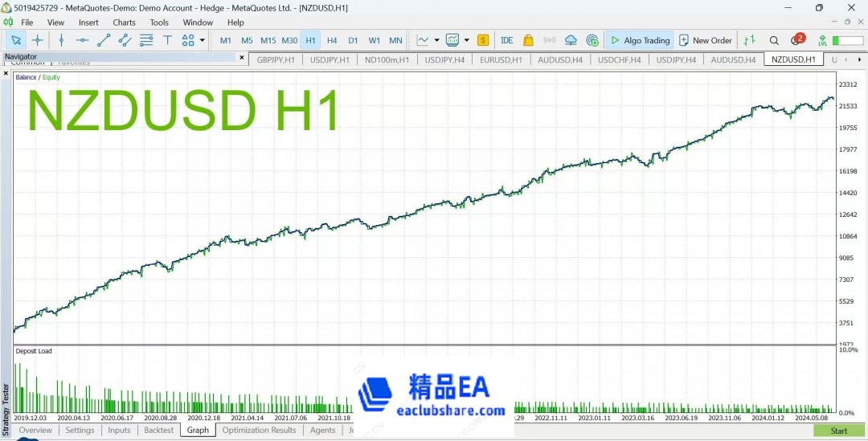Select the trendline drawing tool
The width and height of the screenshot is (868, 441).
104,40
